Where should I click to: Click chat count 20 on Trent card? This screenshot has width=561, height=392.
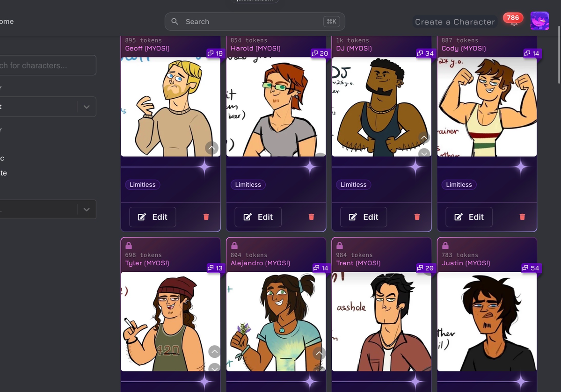coord(426,268)
